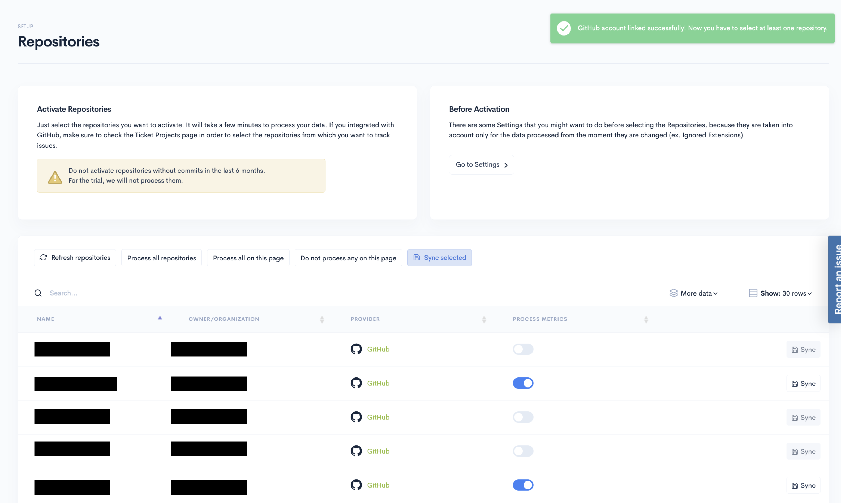Turn on process metrics for third repository
841x504 pixels.
[x=523, y=417]
